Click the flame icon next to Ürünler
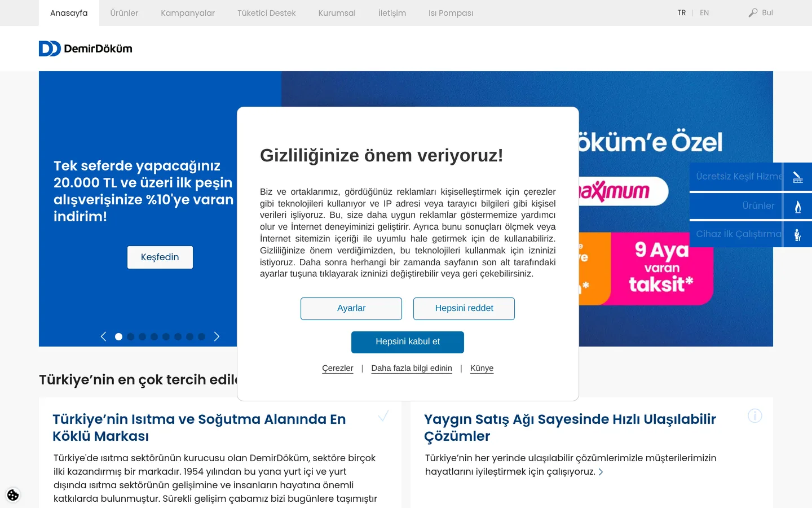 point(798,207)
